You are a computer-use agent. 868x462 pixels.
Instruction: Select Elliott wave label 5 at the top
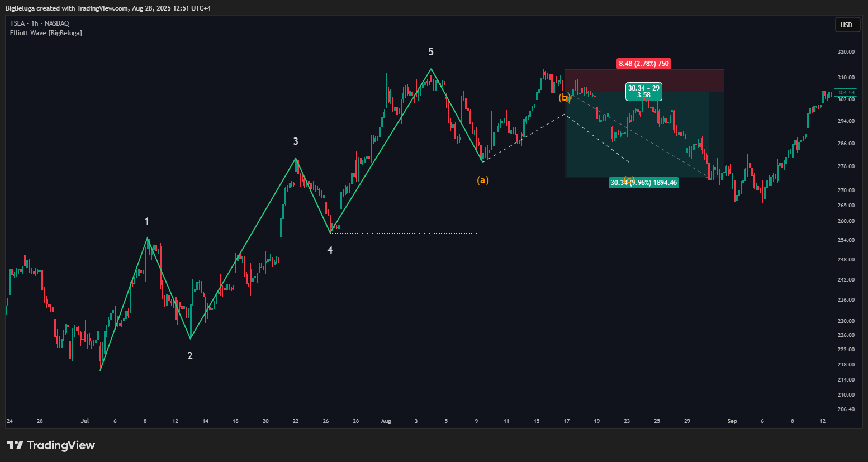[431, 52]
